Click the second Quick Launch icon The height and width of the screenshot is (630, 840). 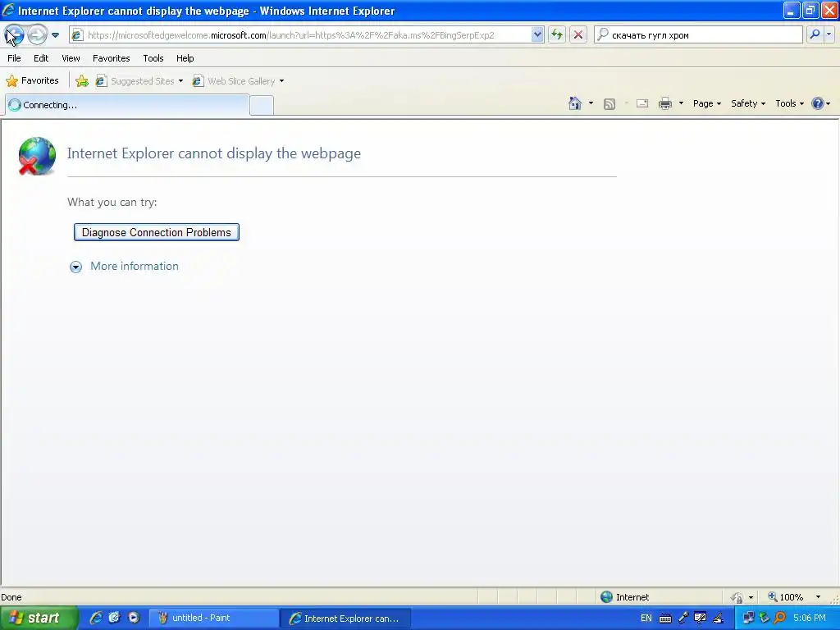tap(115, 618)
